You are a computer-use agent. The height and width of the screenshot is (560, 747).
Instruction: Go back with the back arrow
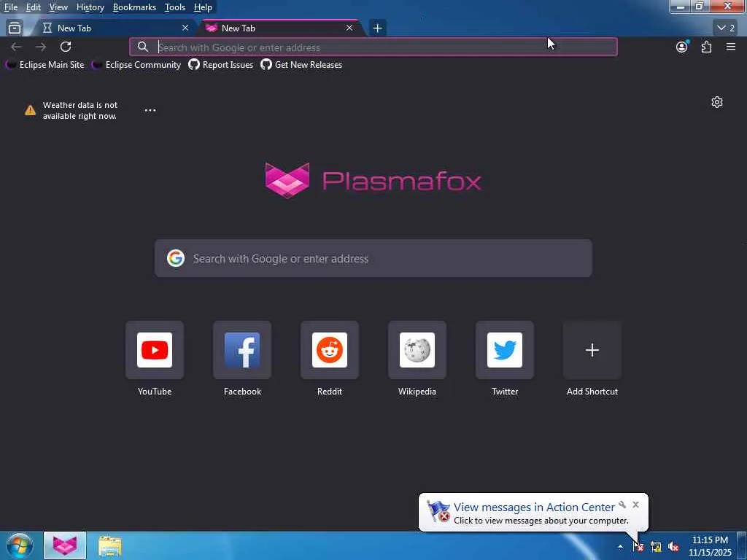click(16, 47)
